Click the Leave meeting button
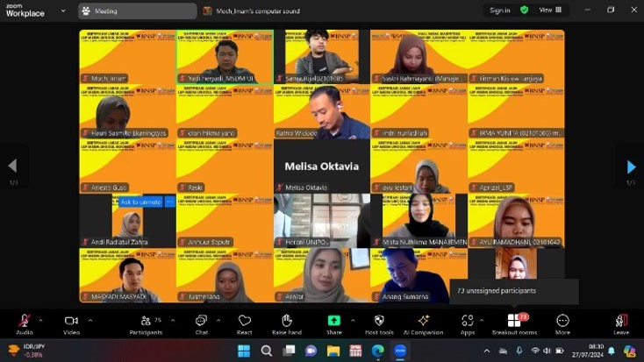Image resolution: width=644 pixels, height=362 pixels. coord(621,324)
